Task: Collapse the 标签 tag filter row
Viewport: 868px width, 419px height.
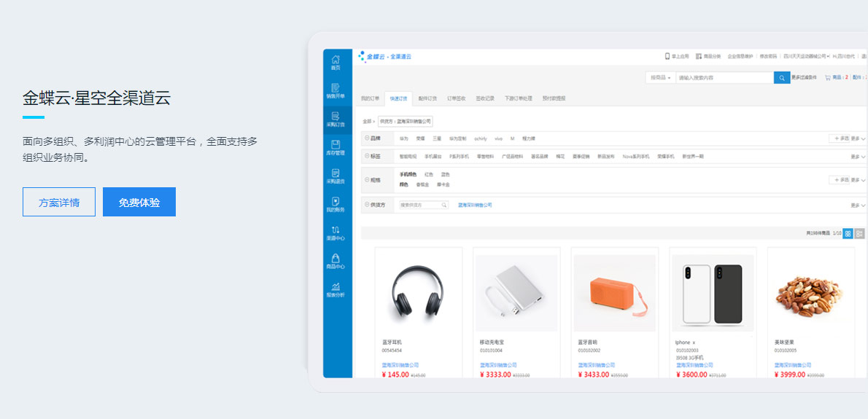Action: [x=367, y=157]
